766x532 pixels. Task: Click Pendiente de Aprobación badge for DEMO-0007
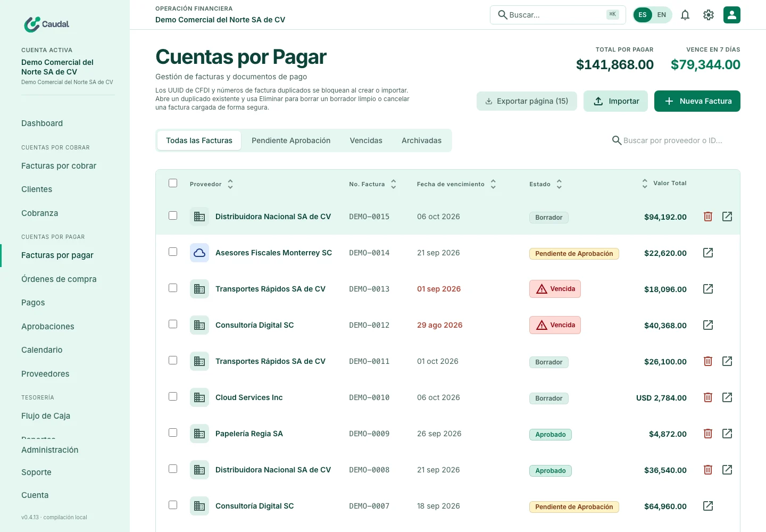pos(574,507)
